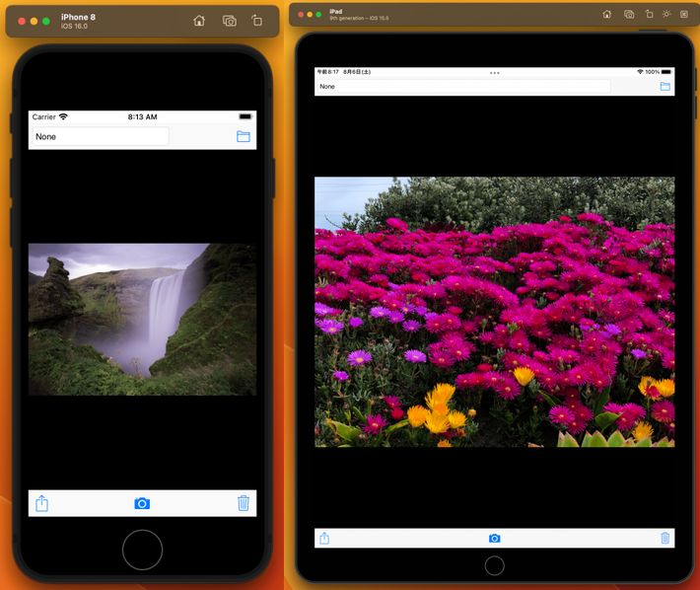This screenshot has width=700, height=590.
Task: Tap the camera icon on the iPad
Action: pos(495,539)
